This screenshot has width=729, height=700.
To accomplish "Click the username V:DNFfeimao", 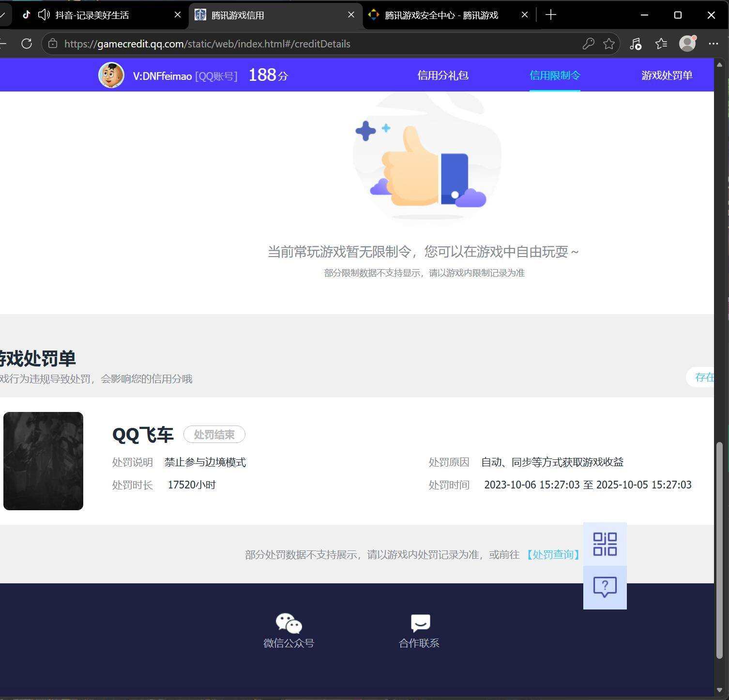I will (x=162, y=76).
